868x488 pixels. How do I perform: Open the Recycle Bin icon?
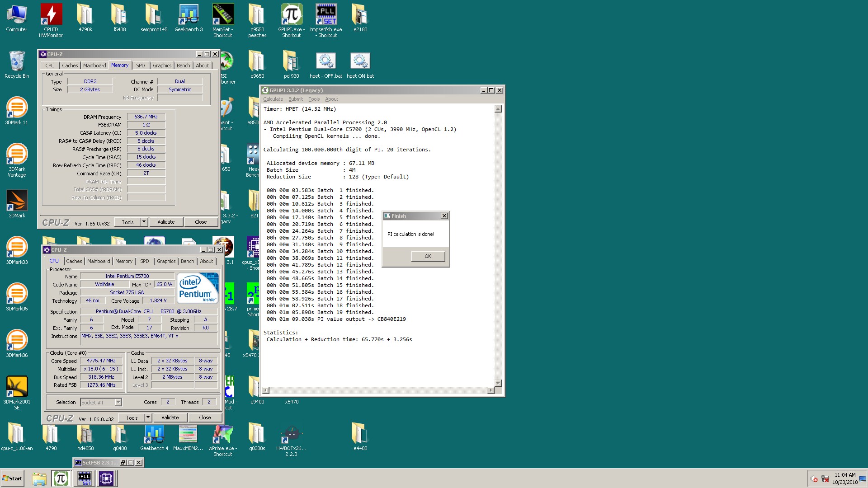[x=17, y=65]
